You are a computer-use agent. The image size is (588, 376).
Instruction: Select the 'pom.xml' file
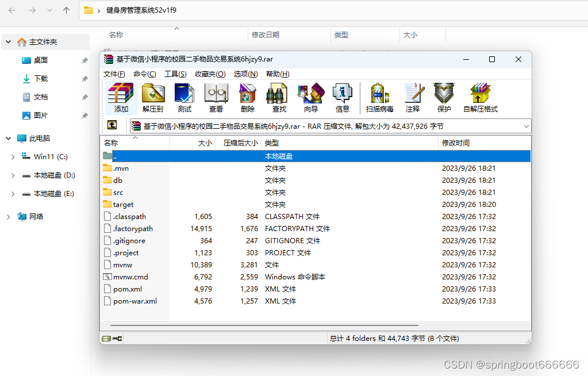tap(316, 289)
